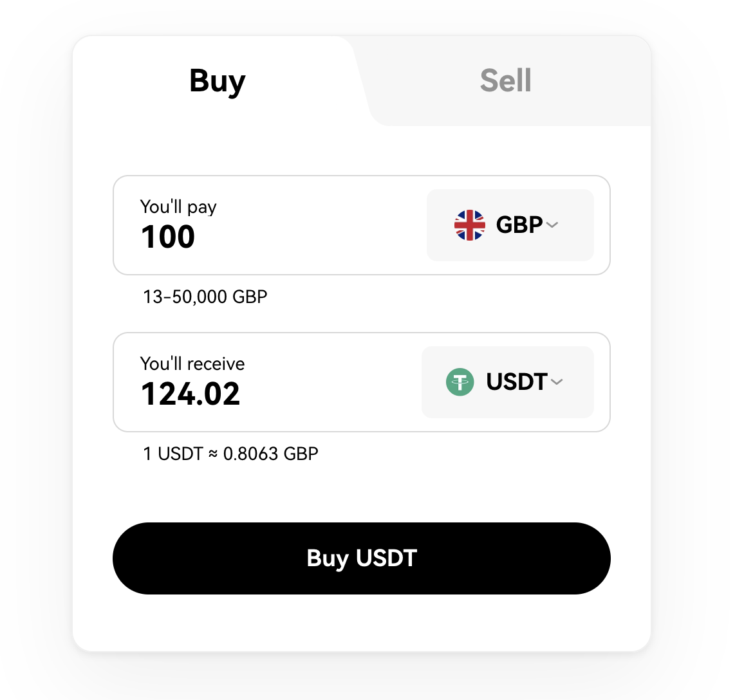Select the USDT token selector pill
Screen dimensions: 735x700
[508, 382]
